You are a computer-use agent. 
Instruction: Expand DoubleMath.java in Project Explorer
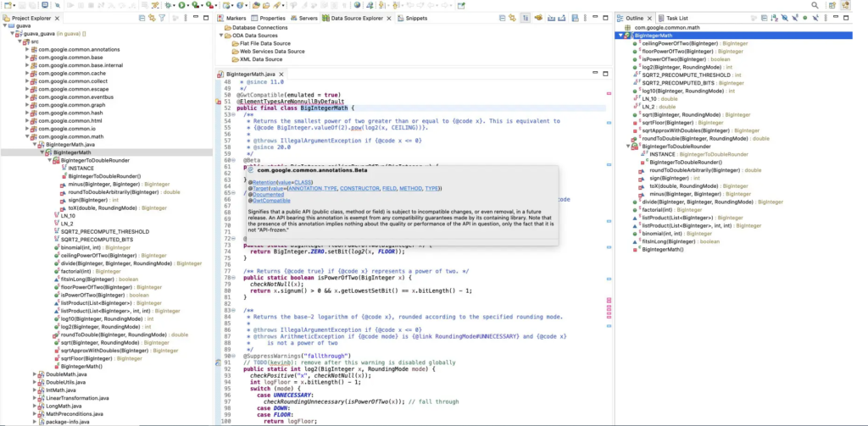point(34,374)
